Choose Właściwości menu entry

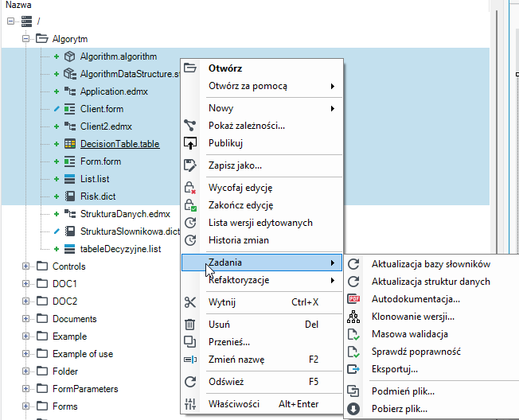[x=261, y=404]
